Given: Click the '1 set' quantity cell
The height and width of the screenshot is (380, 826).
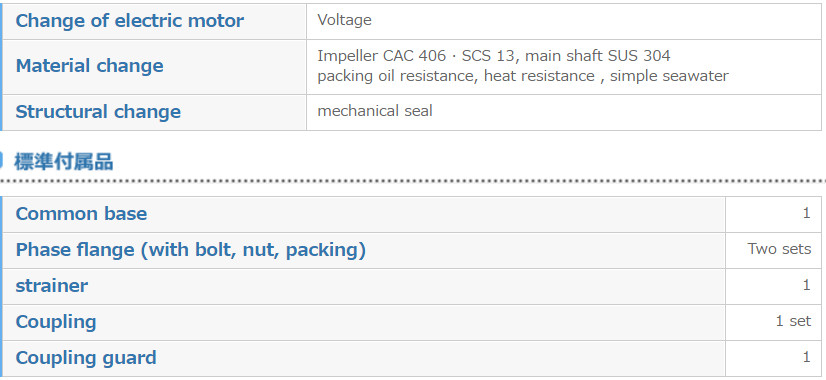Looking at the screenshot, I should tap(773, 321).
